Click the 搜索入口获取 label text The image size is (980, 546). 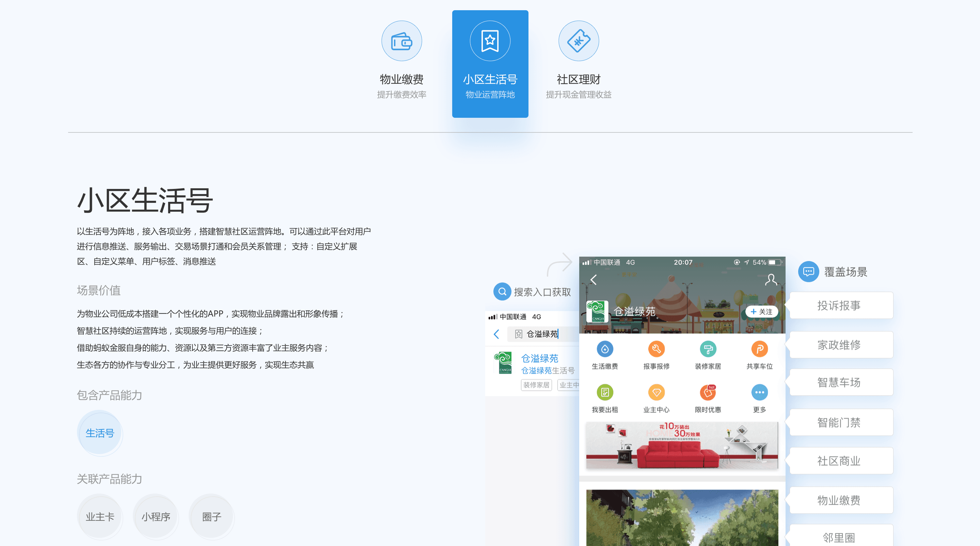click(542, 292)
